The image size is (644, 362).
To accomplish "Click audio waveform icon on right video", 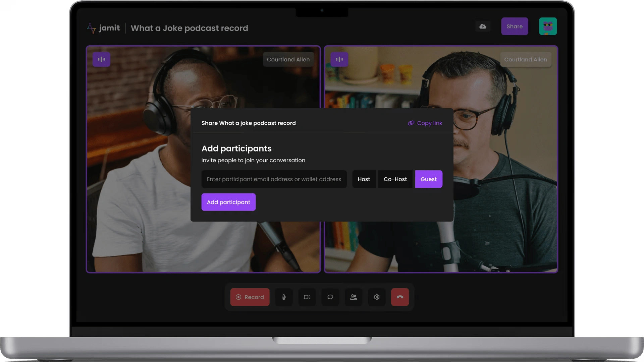I will [339, 59].
